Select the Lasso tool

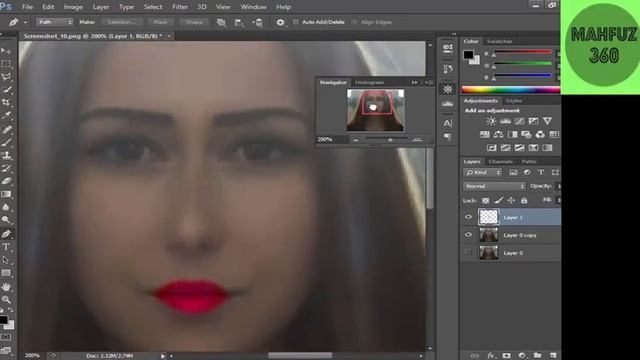click(x=6, y=77)
